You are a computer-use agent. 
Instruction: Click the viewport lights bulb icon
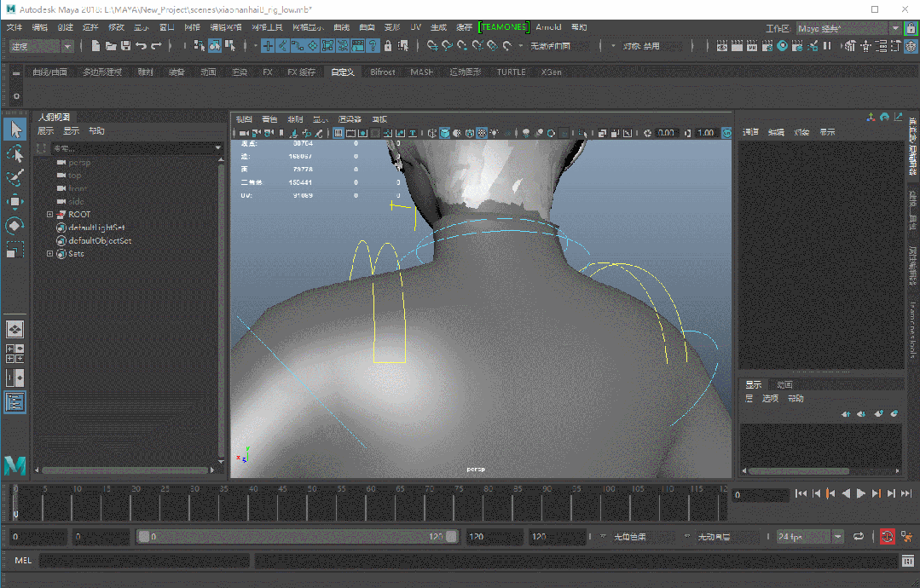point(495,133)
